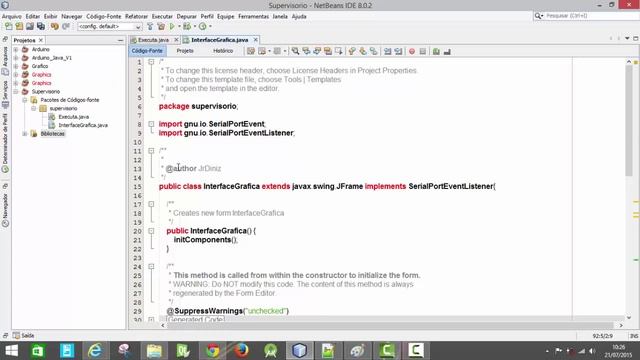This screenshot has height=360, width=640.
Task: Toggle Highlight Search icon in editor toolbar
Action: (x=328, y=51)
